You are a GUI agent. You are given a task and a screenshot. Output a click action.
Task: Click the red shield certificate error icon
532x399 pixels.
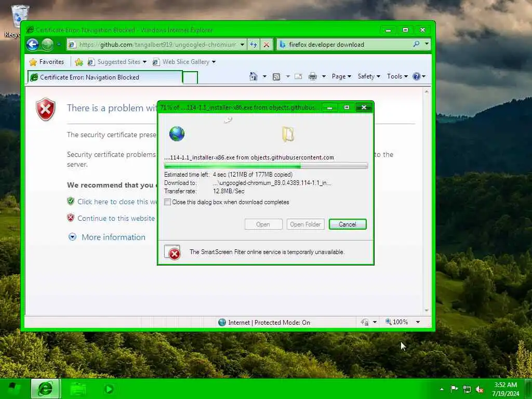(x=46, y=109)
